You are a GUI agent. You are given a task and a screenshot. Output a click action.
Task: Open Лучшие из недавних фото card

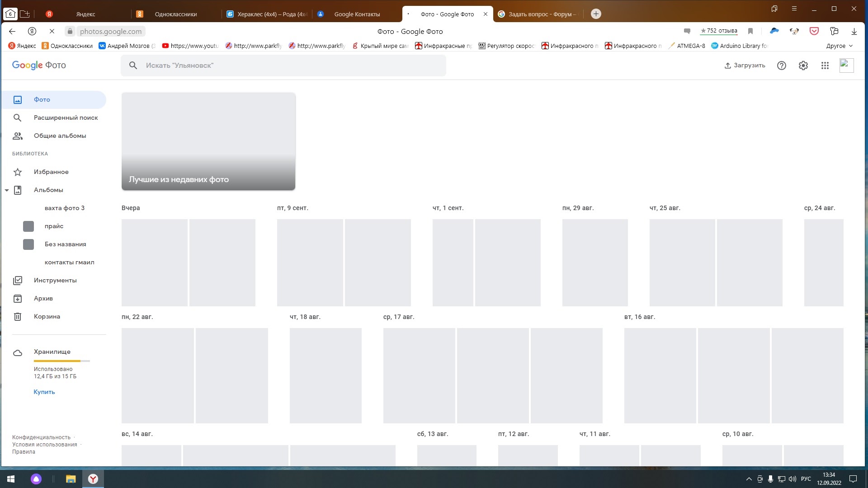tap(208, 141)
